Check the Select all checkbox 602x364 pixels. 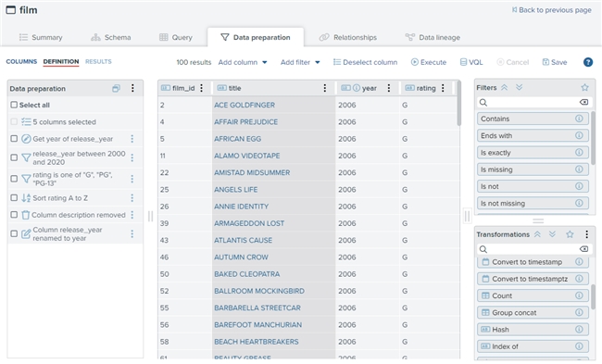coord(14,105)
